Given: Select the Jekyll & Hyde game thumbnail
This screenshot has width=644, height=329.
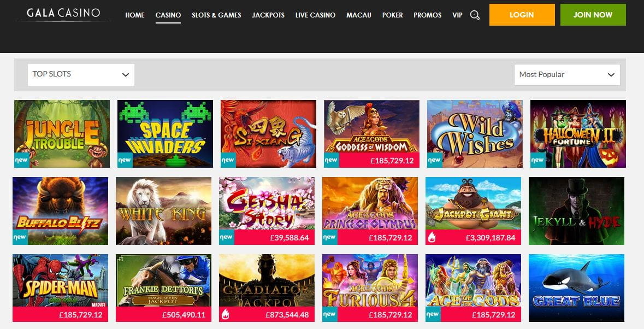Looking at the screenshot, I should (x=577, y=211).
